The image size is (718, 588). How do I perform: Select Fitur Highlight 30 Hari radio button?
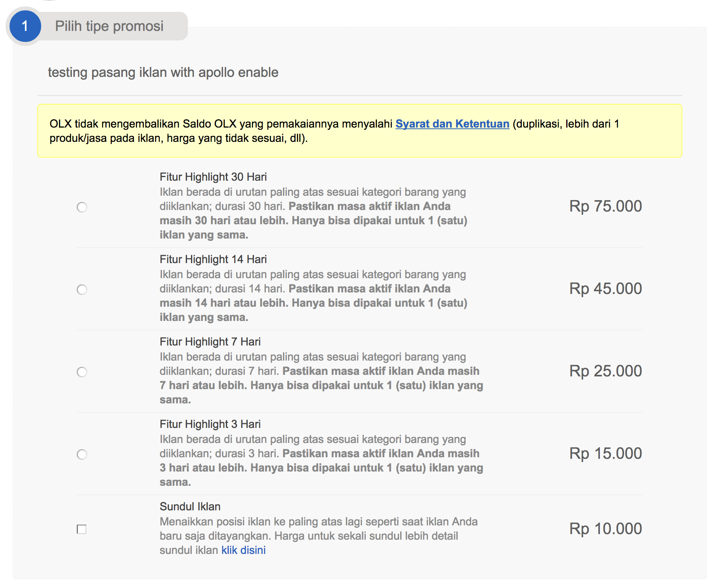point(82,207)
